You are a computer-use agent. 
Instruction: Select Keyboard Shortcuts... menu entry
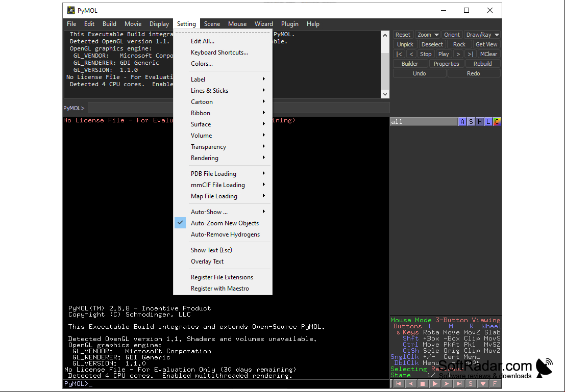click(x=223, y=52)
